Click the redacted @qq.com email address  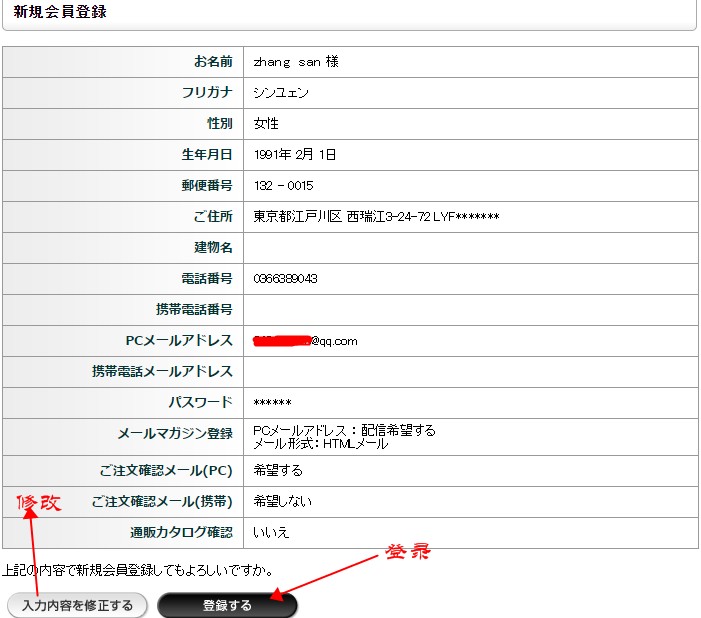pyautogui.click(x=305, y=340)
